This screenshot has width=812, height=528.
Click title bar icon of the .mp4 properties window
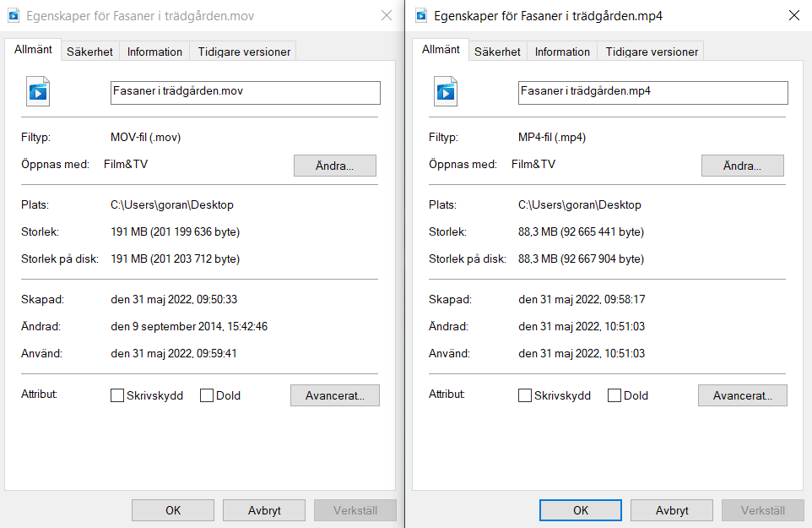[x=420, y=15]
